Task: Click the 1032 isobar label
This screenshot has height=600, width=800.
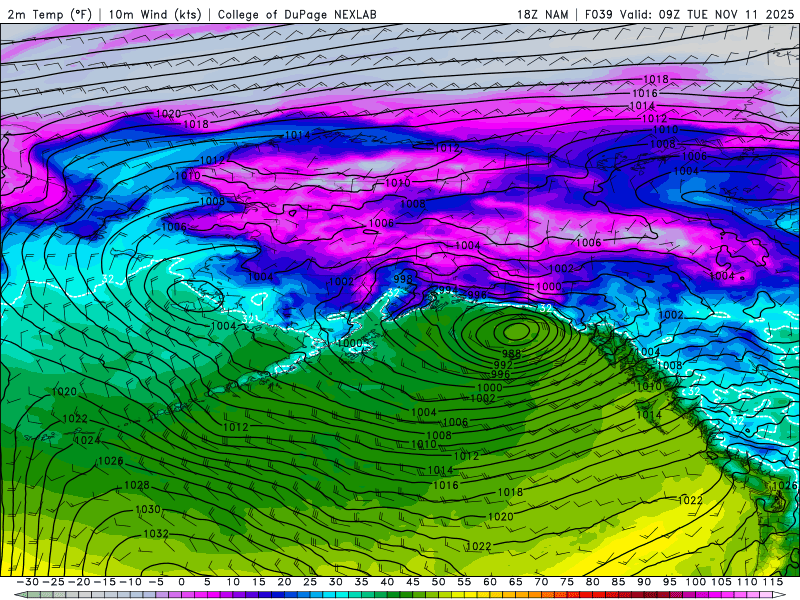Action: tap(156, 533)
